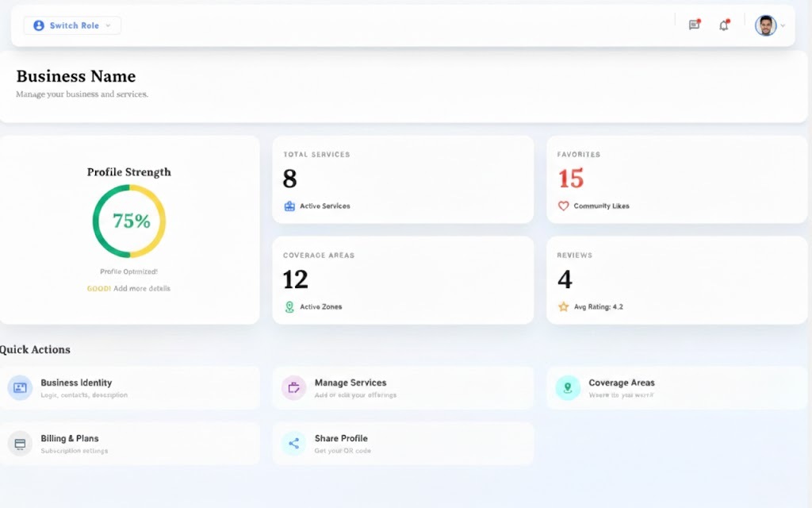This screenshot has width=812, height=508.
Task: Click the 'Add more details' link
Action: pos(141,288)
